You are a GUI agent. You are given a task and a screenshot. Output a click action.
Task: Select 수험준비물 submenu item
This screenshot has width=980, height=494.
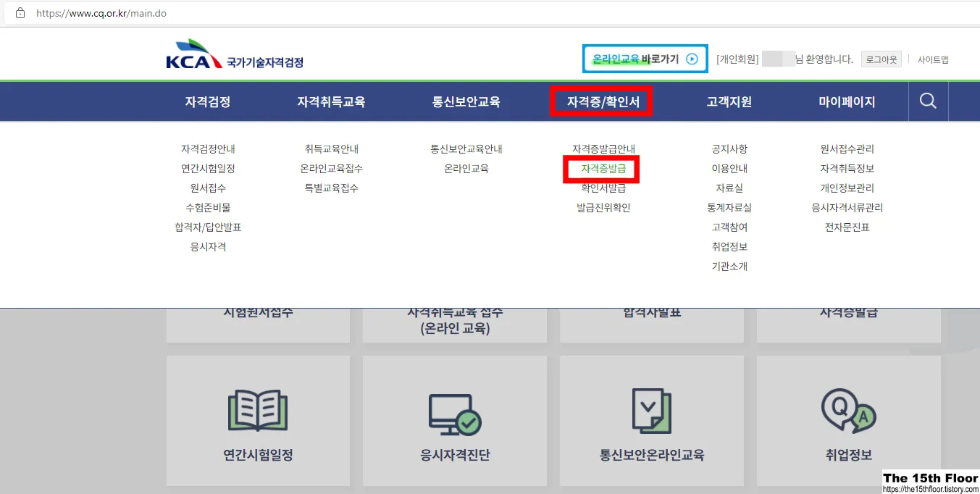[208, 208]
